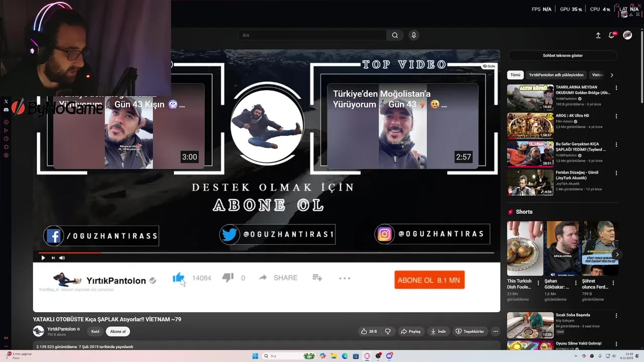Open the end-screen video card lasting 3:00
This screenshot has width=644, height=362.
coord(129,126)
